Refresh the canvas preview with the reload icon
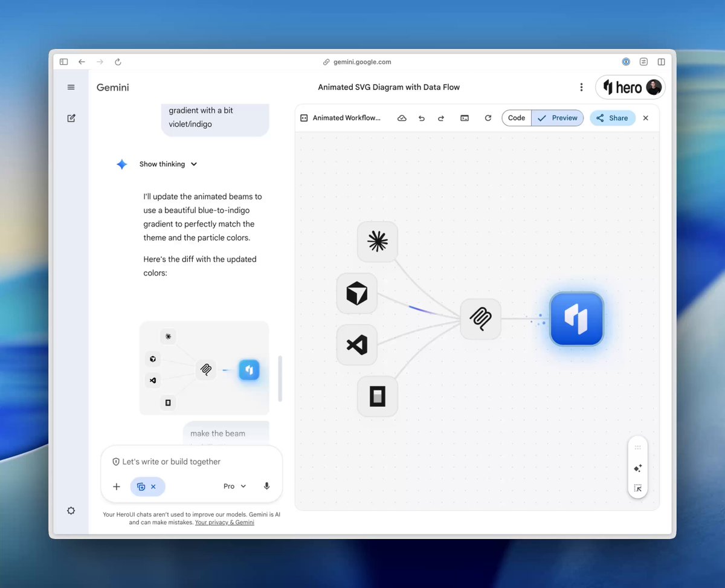The width and height of the screenshot is (725, 588). coord(488,118)
